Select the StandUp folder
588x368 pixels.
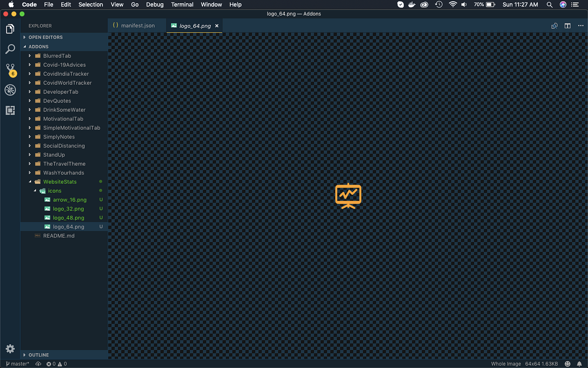click(x=64, y=155)
